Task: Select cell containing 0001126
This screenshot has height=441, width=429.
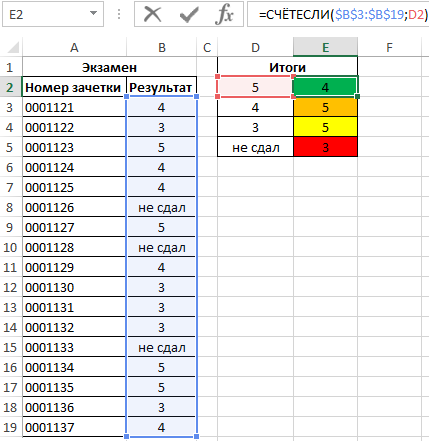Action: click(x=74, y=207)
